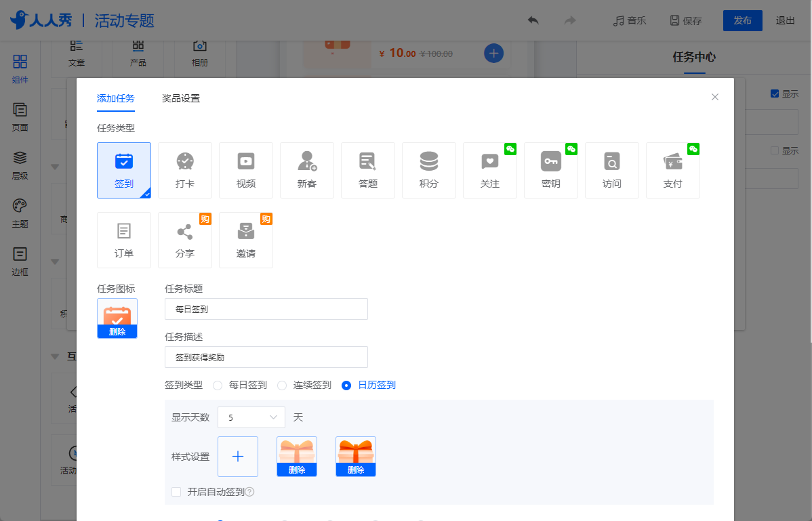Open the 音乐 music settings
Image resolution: width=812 pixels, height=521 pixels.
point(629,21)
